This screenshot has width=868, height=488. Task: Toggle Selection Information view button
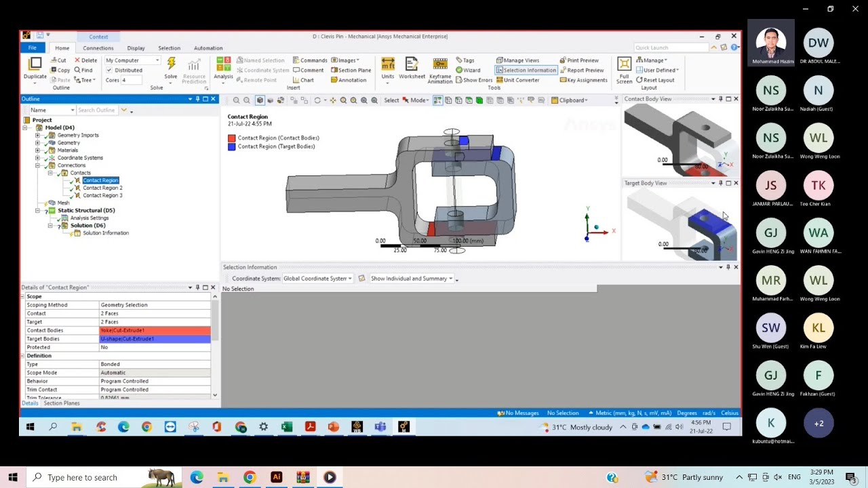[x=526, y=70]
